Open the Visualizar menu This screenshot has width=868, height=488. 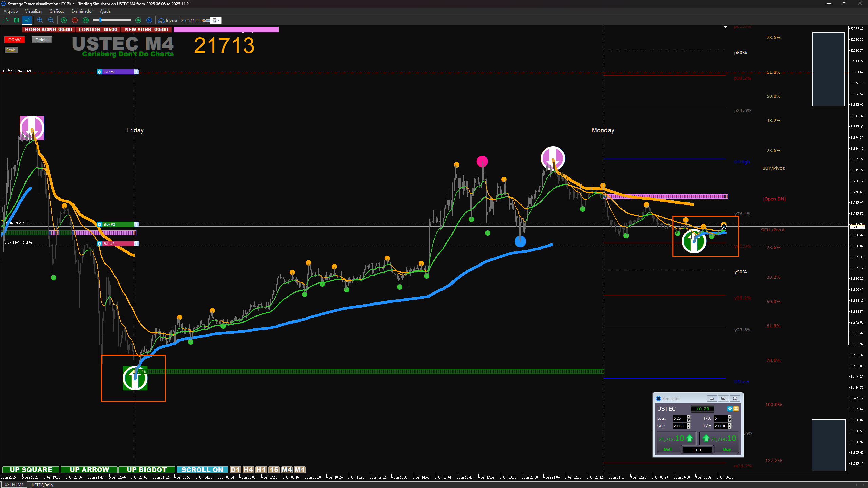(34, 11)
